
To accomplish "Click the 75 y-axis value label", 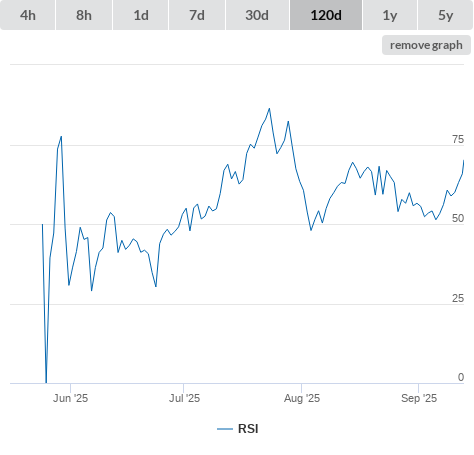I will 458,139.
